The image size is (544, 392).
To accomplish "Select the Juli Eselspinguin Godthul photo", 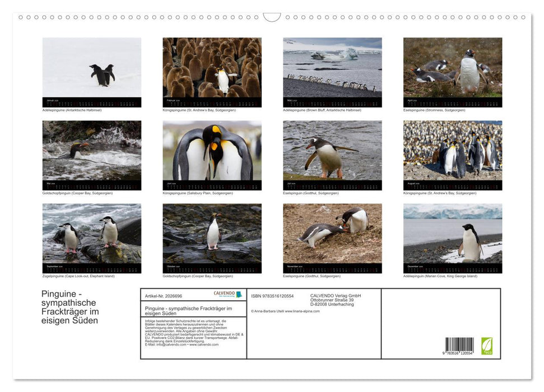I will (x=332, y=155).
